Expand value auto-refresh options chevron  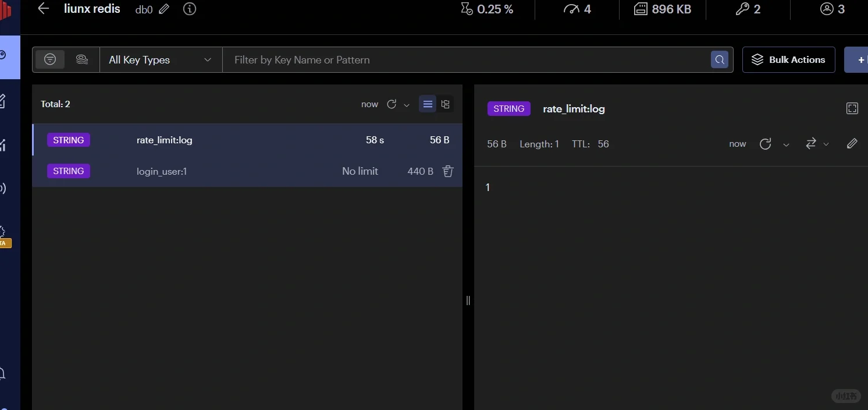tap(786, 144)
